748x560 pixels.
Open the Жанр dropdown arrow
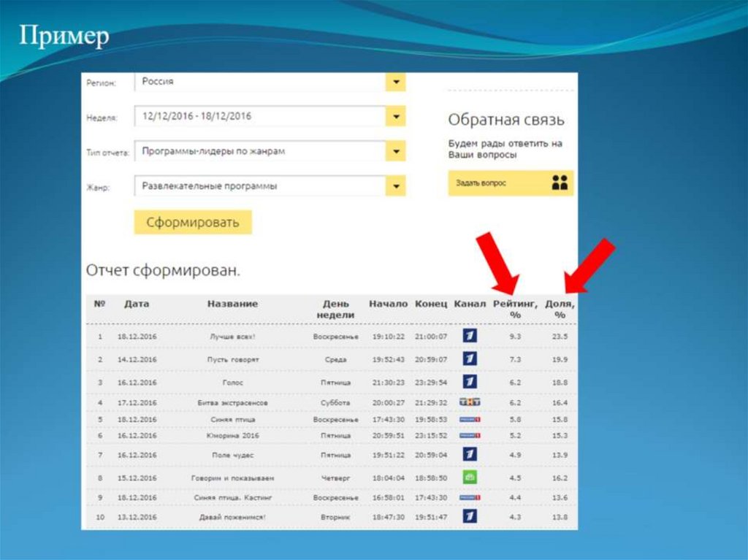395,186
